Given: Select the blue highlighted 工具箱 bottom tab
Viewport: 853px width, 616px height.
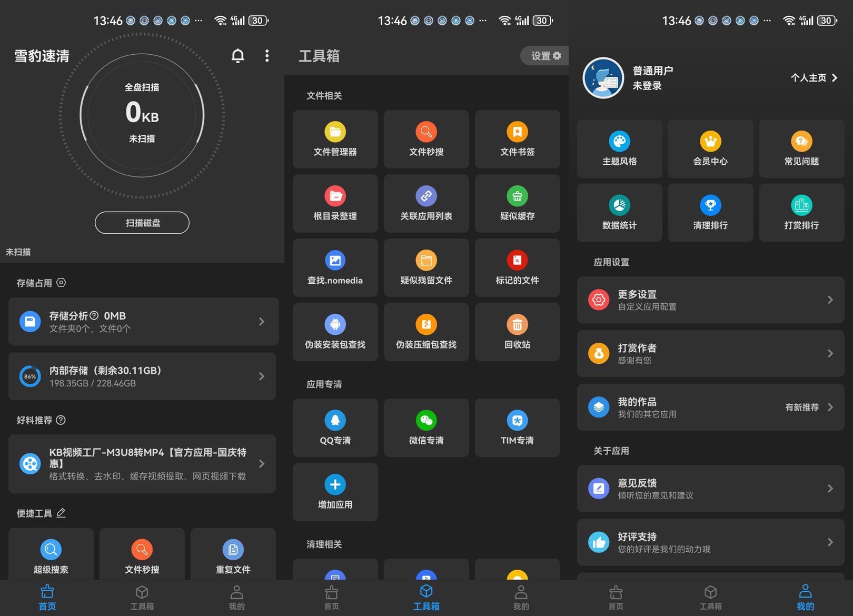Looking at the screenshot, I should point(426,597).
